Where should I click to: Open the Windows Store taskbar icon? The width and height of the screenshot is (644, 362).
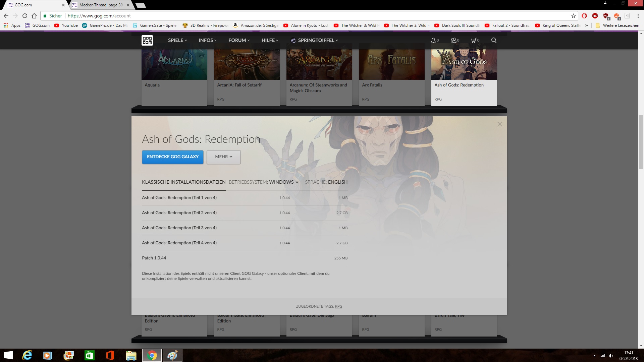(x=89, y=355)
